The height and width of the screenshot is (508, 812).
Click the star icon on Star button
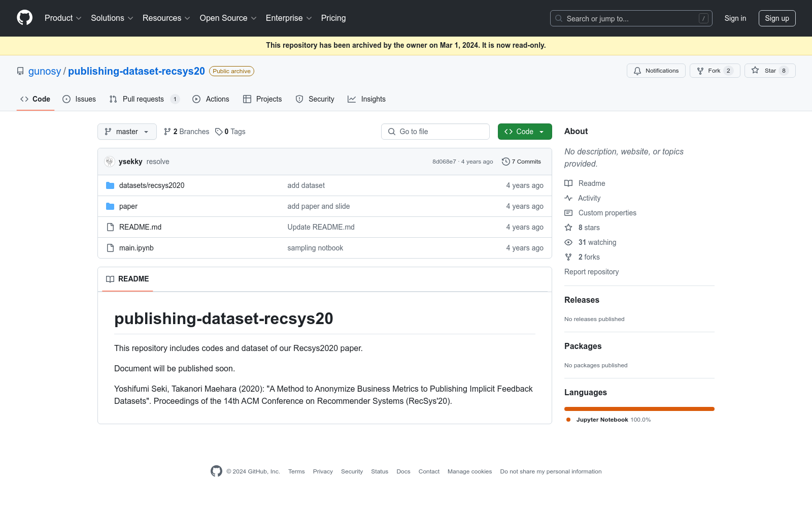pyautogui.click(x=755, y=71)
